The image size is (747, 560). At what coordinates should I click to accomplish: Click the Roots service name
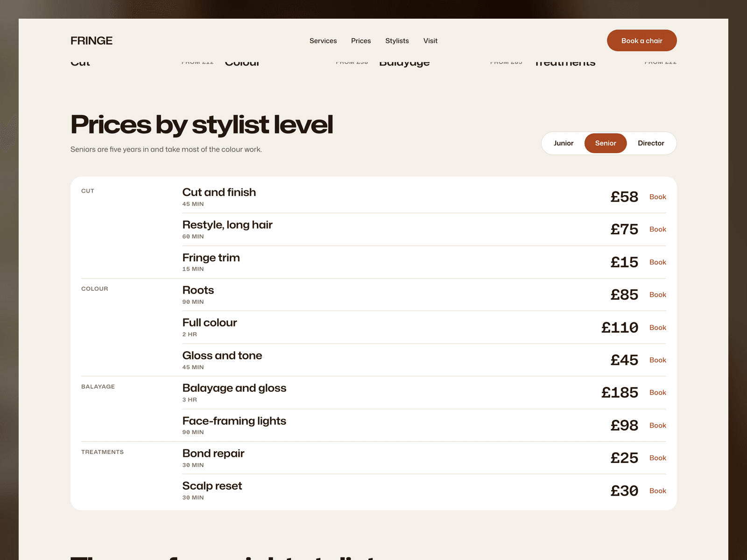(x=198, y=290)
